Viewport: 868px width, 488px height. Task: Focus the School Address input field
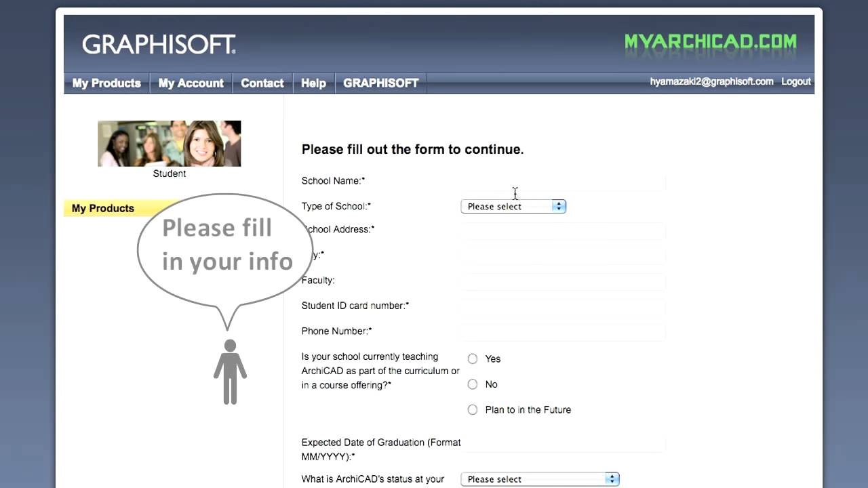coord(563,231)
